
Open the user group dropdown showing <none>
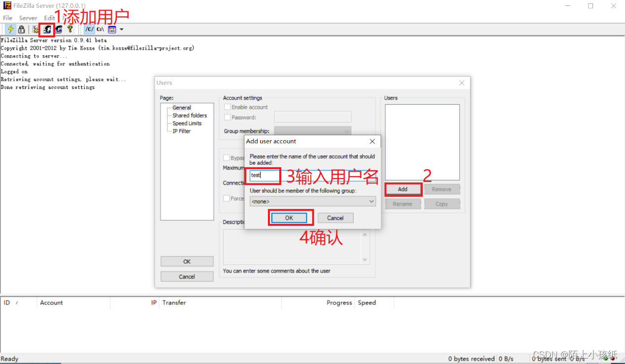point(312,201)
